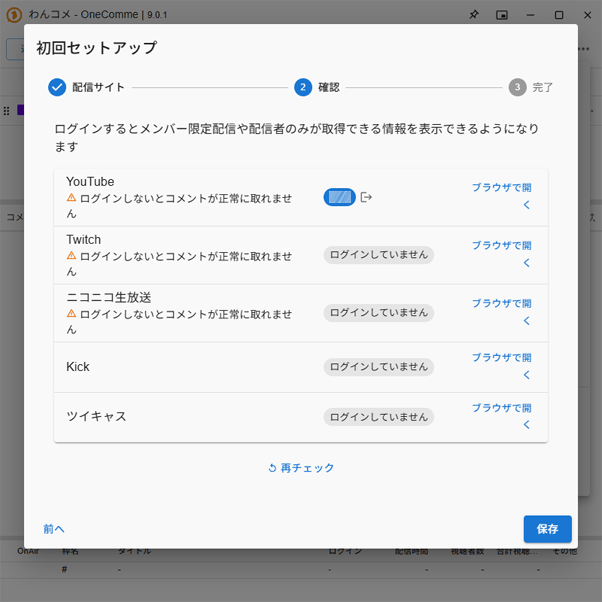Viewport: 602px width, 602px height.
Task: Click the 初回セットアップ dialog title
Action: tap(97, 48)
